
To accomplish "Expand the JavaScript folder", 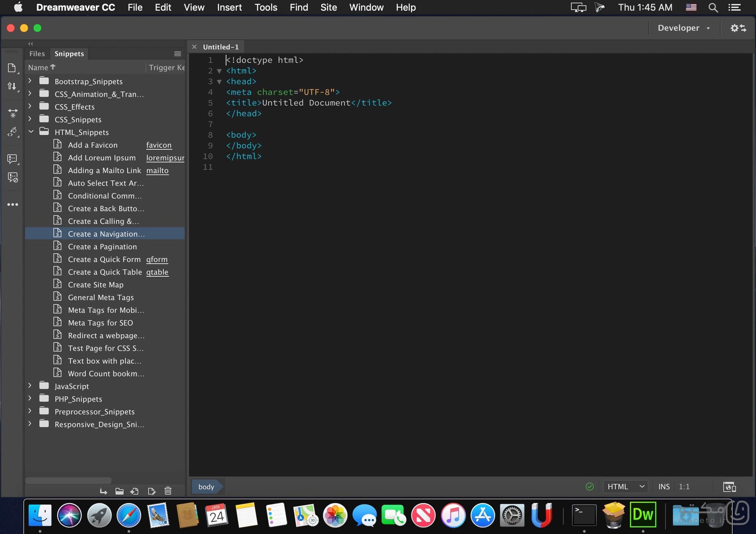I will [x=30, y=385].
